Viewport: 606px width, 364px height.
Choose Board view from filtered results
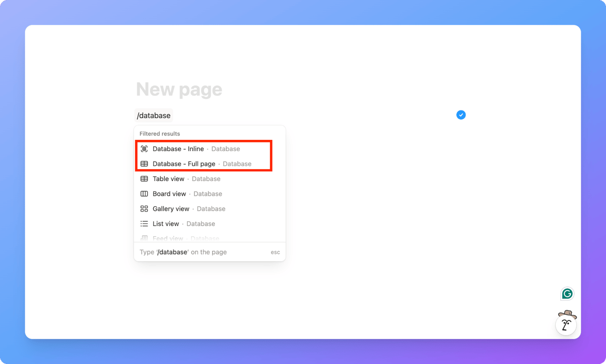tap(169, 194)
